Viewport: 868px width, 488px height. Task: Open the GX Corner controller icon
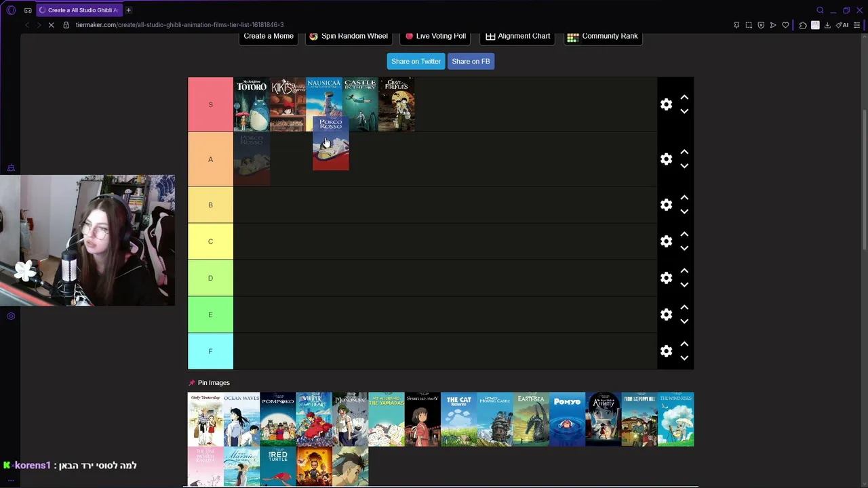coord(28,10)
